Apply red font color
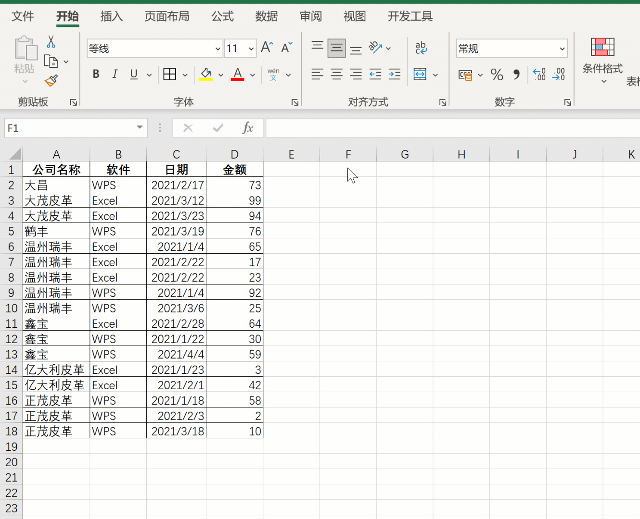This screenshot has width=640, height=519. [238, 74]
